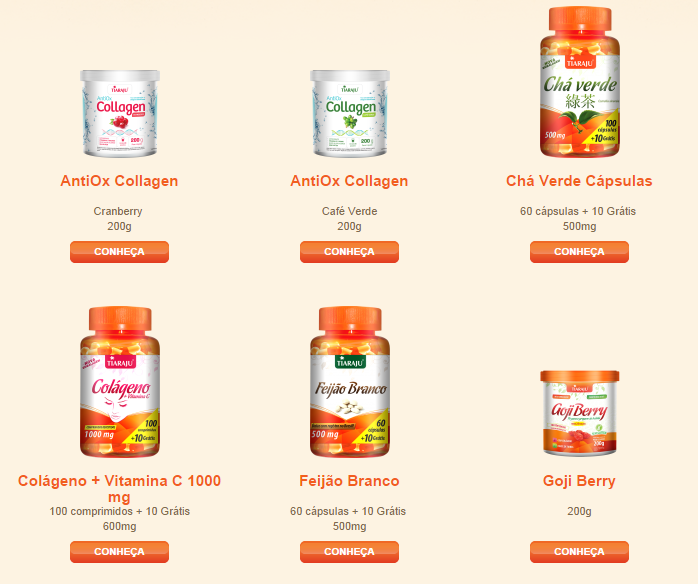Click CONHEÇA under Café Verde AntiOx Collagen
Screen dimensions: 698x584
[349, 252]
